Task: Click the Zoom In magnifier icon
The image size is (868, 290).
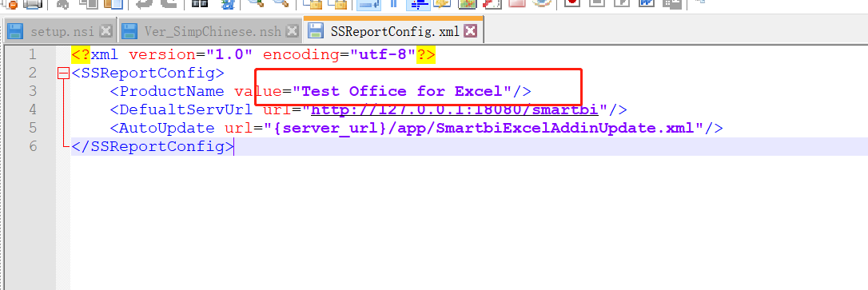Action: coord(255,4)
